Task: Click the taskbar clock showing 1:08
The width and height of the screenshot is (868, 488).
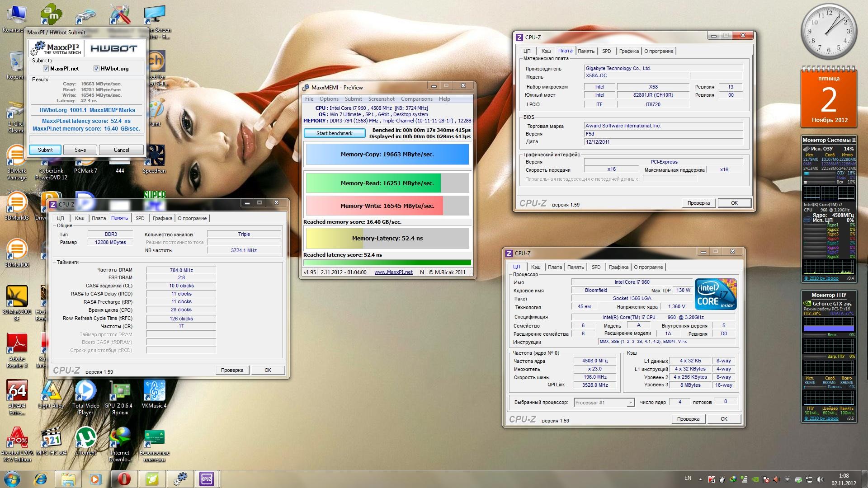Action: 844,479
